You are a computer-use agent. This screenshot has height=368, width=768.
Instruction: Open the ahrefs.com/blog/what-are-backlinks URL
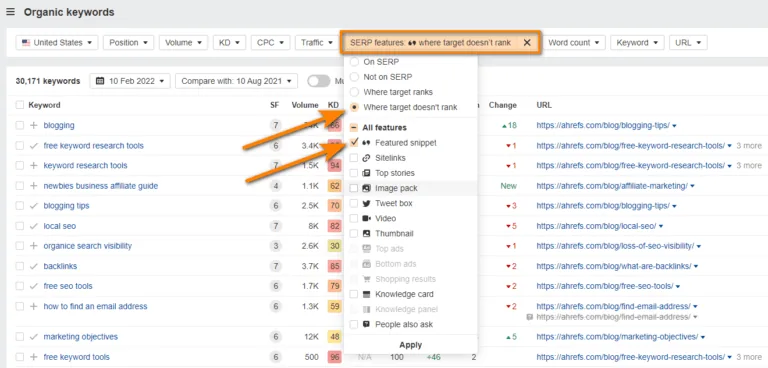[x=614, y=267]
